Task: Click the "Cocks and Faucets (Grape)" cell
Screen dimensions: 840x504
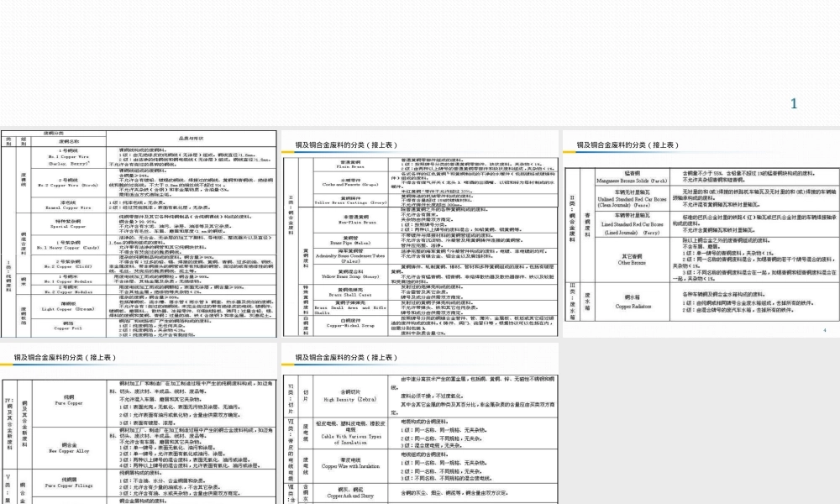Action: pyautogui.click(x=350, y=182)
